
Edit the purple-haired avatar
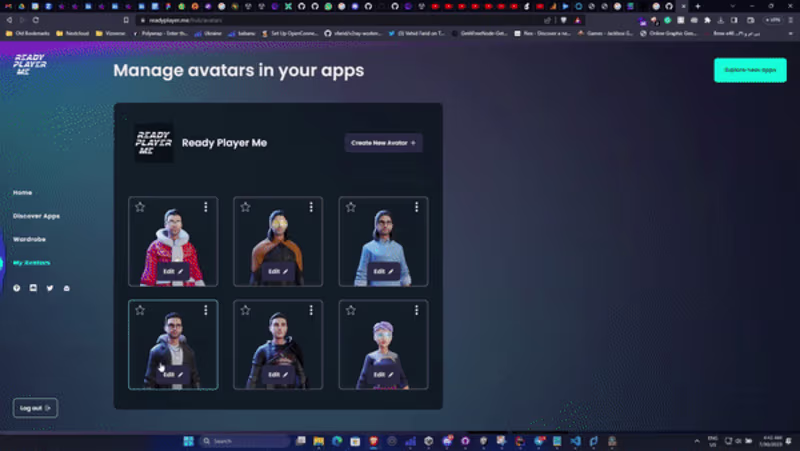click(383, 374)
